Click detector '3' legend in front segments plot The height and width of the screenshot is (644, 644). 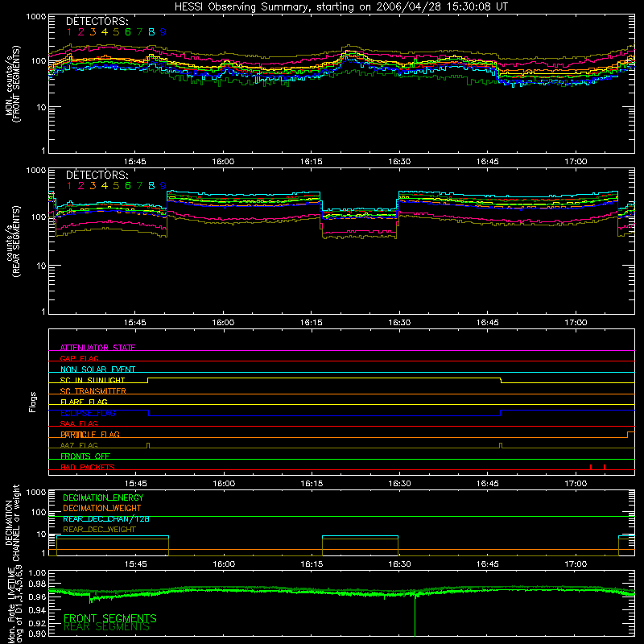[x=93, y=32]
